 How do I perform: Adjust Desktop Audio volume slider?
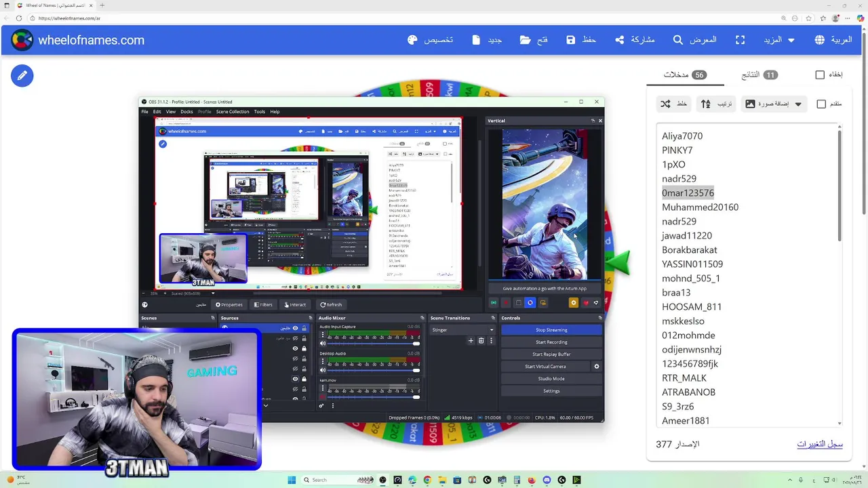click(374, 370)
